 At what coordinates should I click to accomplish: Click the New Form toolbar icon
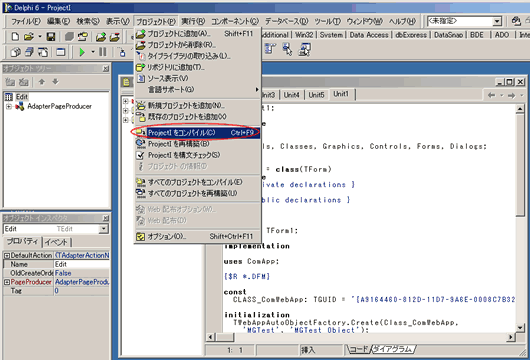[x=61, y=52]
